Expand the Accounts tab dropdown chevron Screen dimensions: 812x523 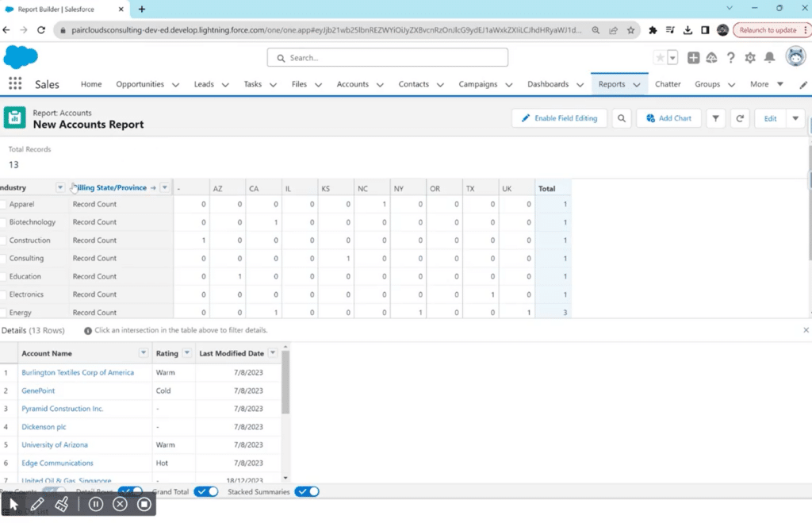[x=380, y=84]
